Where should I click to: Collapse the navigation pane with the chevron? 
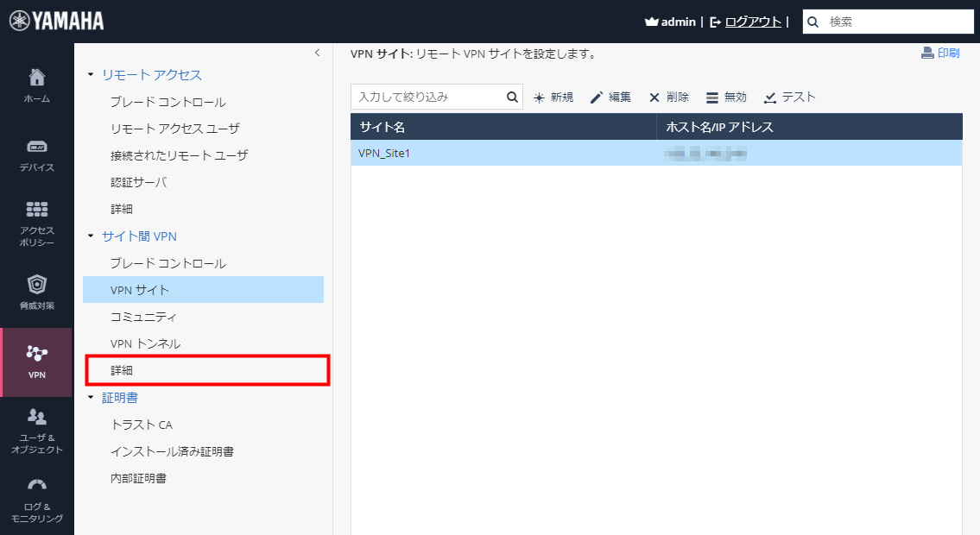point(317,51)
